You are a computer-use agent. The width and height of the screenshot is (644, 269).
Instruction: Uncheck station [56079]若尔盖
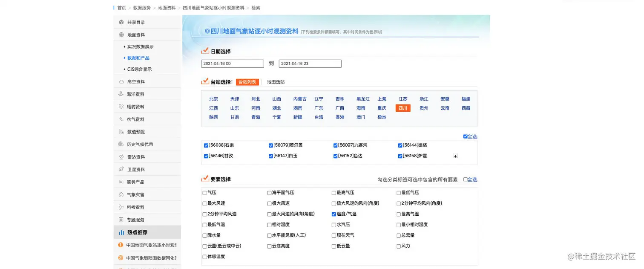pyautogui.click(x=271, y=145)
